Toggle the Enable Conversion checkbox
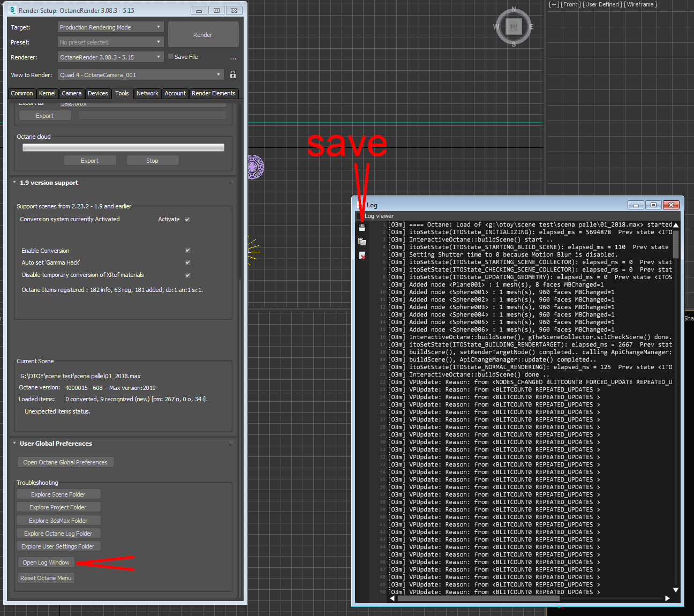 [188, 250]
